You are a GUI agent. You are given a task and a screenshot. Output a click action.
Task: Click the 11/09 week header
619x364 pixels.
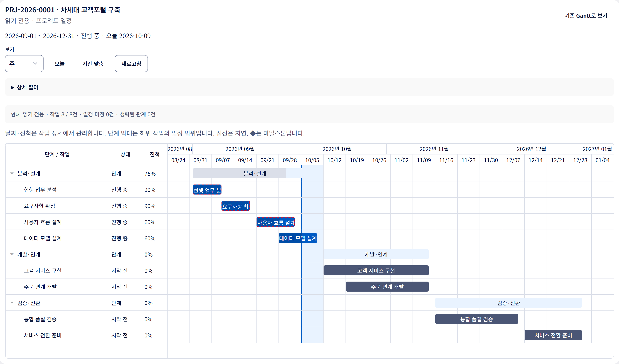click(424, 160)
